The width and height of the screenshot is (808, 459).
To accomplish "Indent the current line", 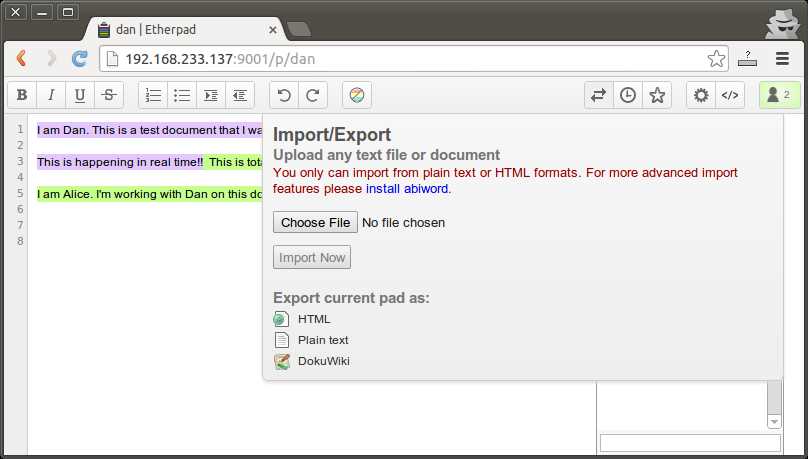I will tap(211, 95).
